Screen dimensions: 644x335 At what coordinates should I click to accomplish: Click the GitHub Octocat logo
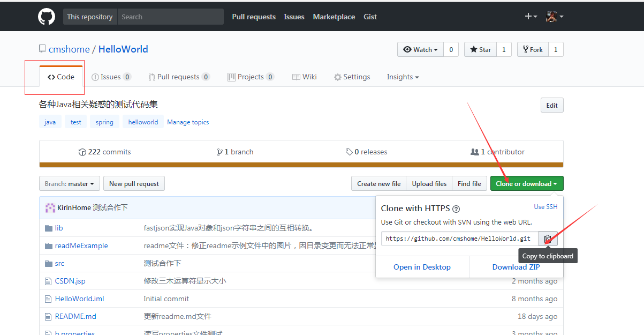(x=47, y=17)
